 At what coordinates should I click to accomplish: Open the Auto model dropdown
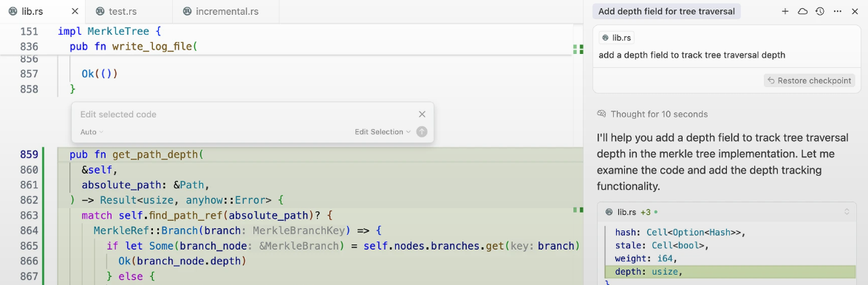(92, 131)
